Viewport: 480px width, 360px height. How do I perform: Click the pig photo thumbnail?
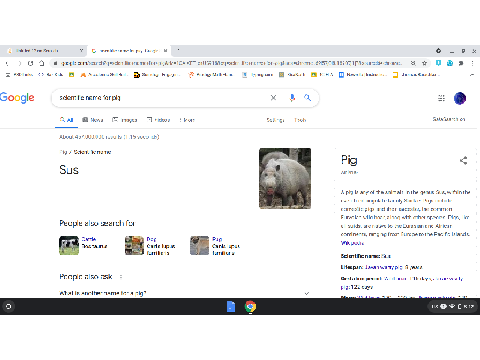285,178
